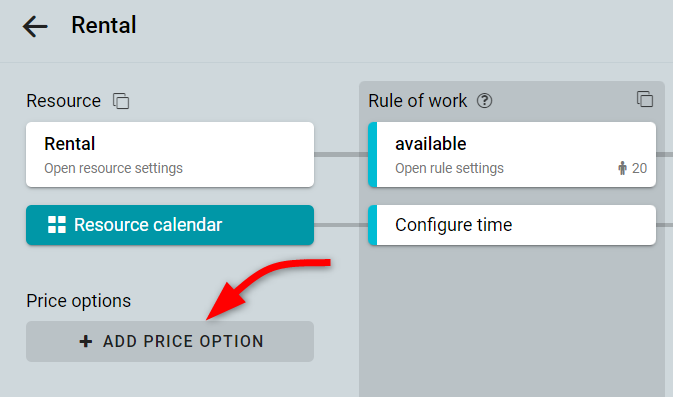Open rule settings link text

[449, 168]
